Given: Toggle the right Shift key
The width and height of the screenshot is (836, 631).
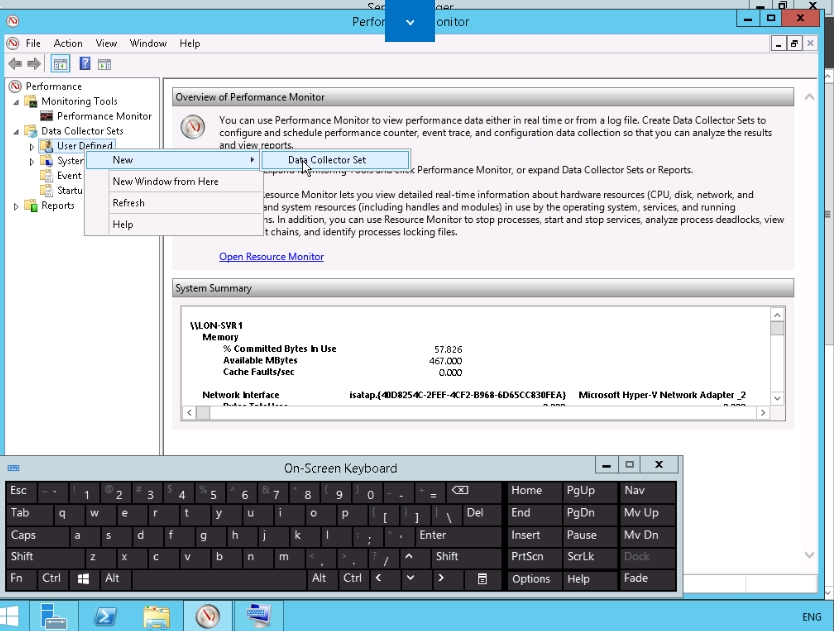Looking at the screenshot, I should coord(465,557).
